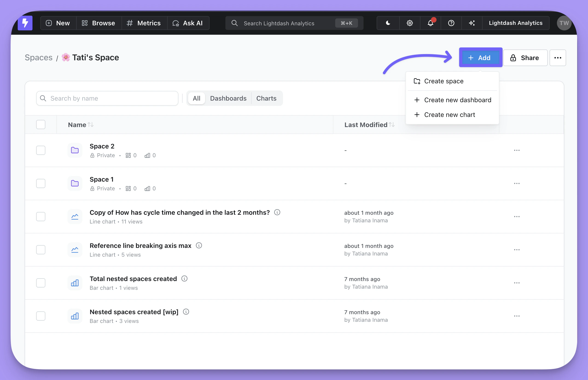
Task: Open notifications bell icon
Action: (x=430, y=23)
